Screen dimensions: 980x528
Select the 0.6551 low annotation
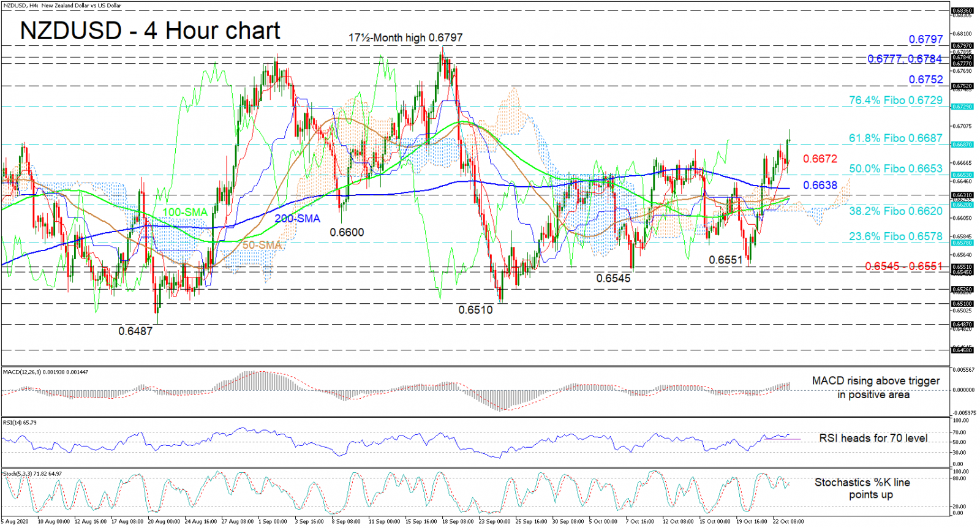coord(726,260)
